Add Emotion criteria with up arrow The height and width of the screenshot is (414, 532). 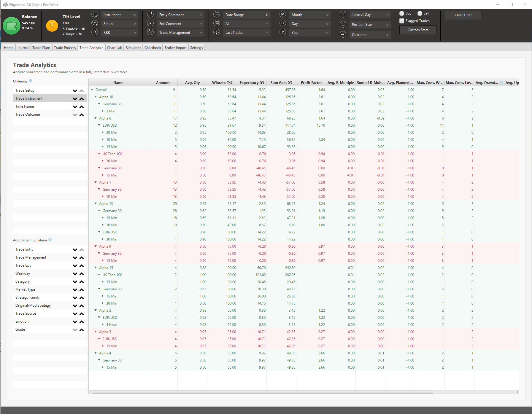[82, 322]
